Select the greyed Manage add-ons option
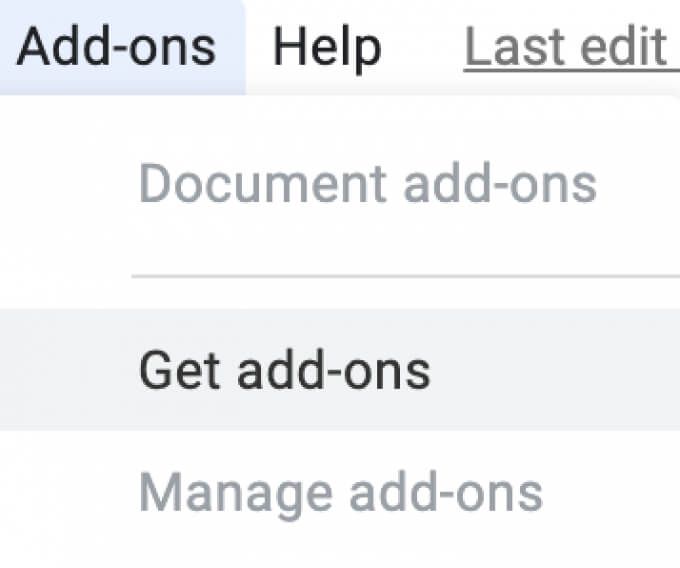The image size is (680, 568). 340,494
